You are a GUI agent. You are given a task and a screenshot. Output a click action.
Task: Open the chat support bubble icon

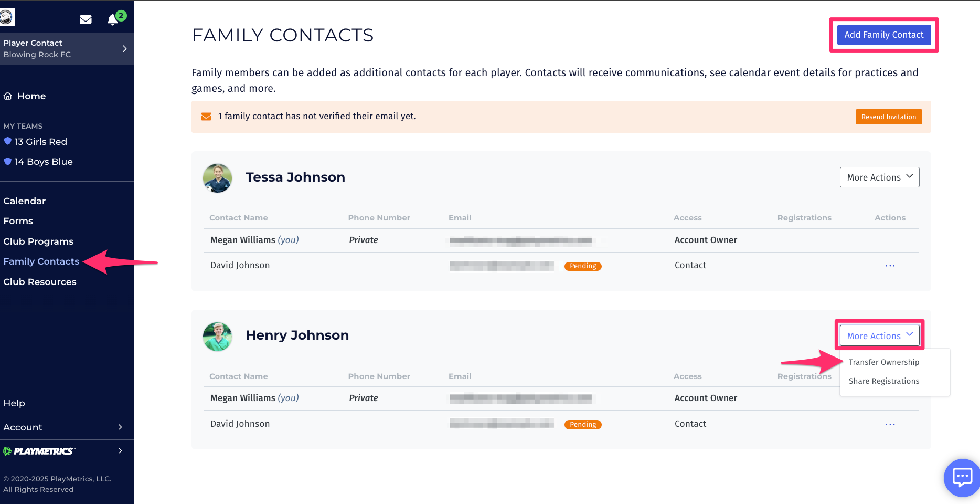(x=962, y=477)
